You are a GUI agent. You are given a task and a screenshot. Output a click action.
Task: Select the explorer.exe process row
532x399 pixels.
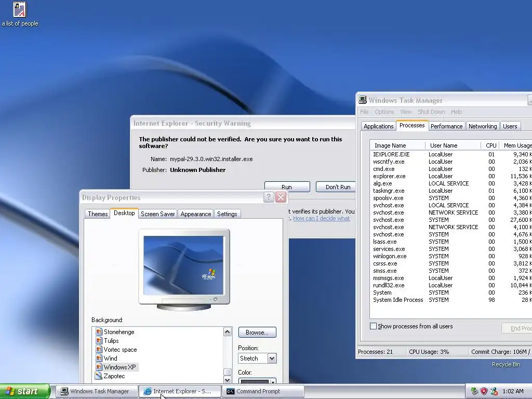click(x=451, y=176)
